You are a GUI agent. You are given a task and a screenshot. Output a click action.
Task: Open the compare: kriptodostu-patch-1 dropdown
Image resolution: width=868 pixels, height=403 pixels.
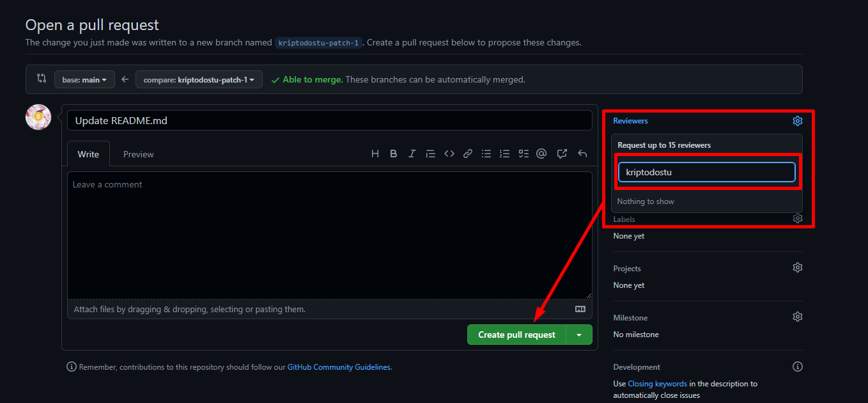tap(199, 79)
